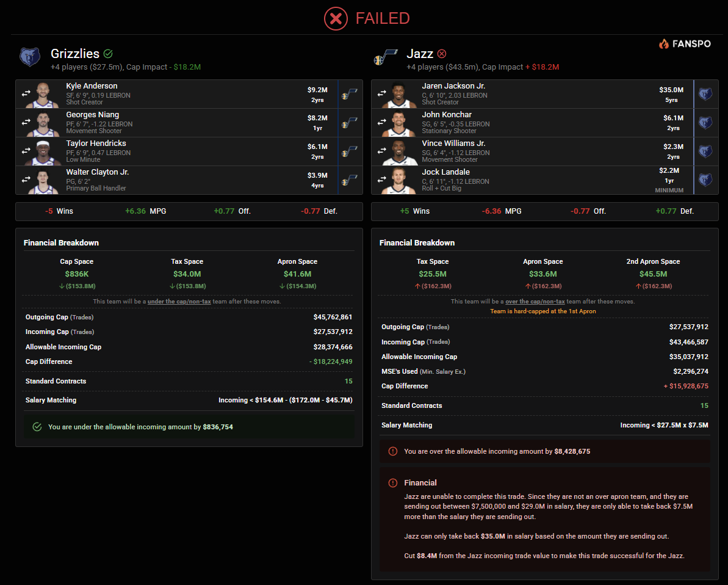Click Jazz logo on Kyle Anderson row
The height and width of the screenshot is (585, 728).
click(350, 94)
